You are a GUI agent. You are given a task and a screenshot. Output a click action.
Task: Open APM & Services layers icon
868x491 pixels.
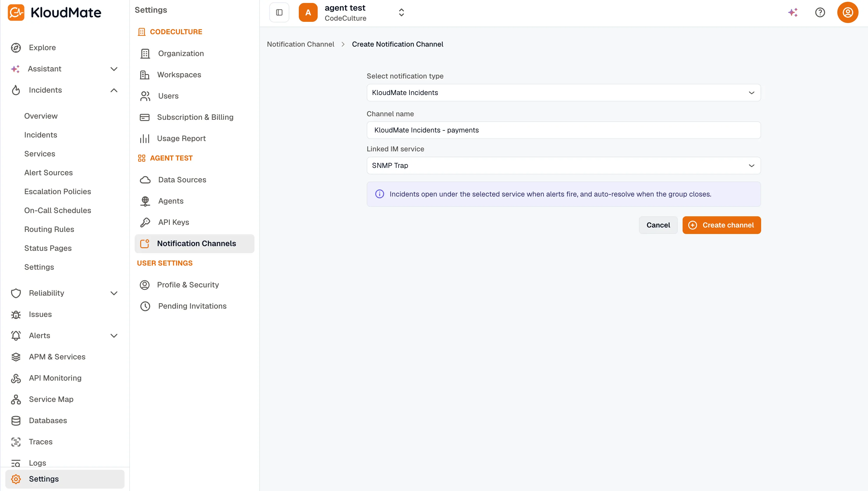coord(16,357)
